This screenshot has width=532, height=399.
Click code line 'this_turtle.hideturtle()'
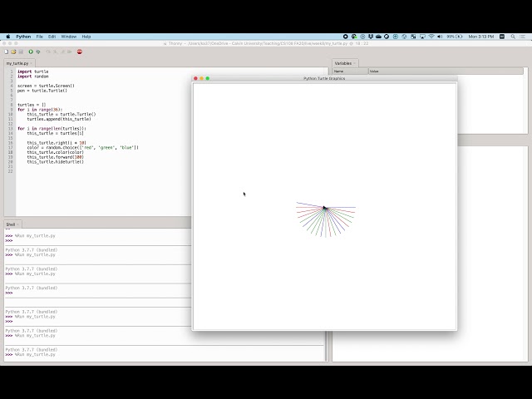click(56, 162)
